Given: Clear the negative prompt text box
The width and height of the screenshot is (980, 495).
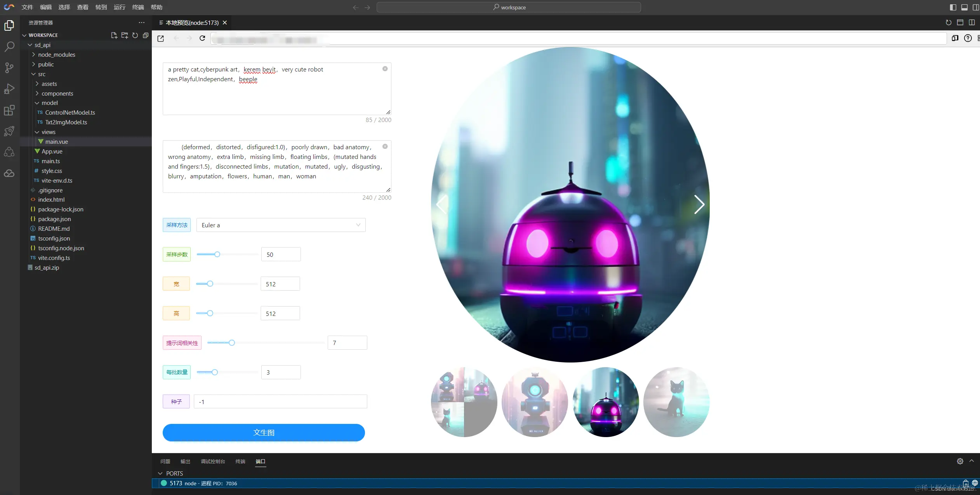Looking at the screenshot, I should point(385,146).
